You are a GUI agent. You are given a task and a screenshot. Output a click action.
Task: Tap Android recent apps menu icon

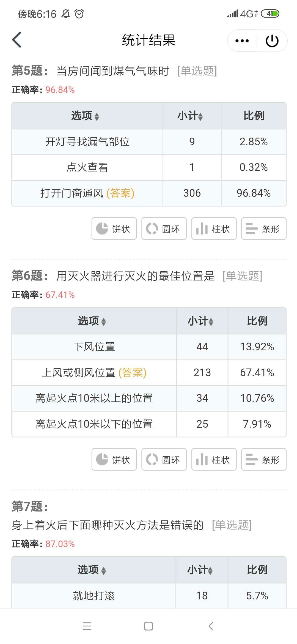point(87,626)
